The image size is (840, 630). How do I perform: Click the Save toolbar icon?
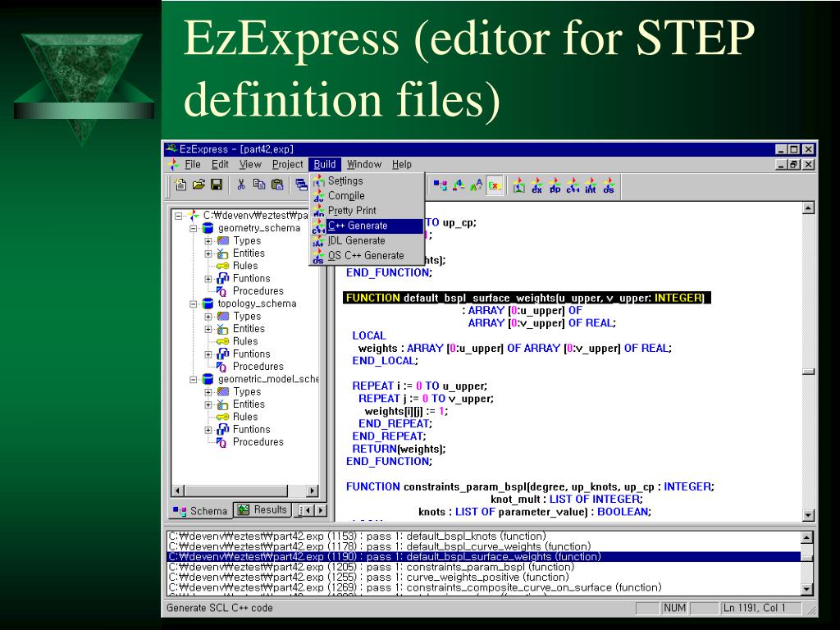[x=217, y=185]
